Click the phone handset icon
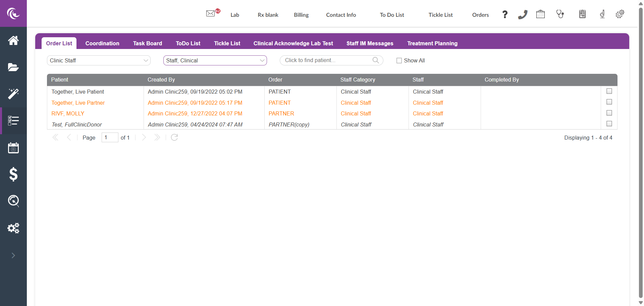This screenshot has width=644, height=306. 523,14
